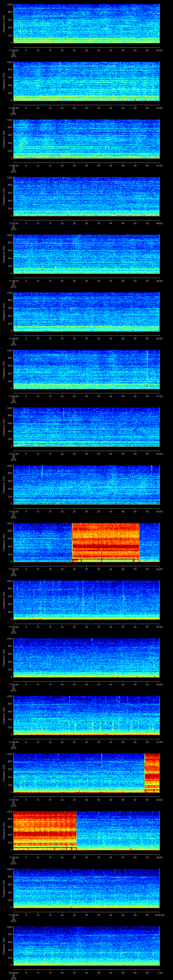Click the 17:47:00 start time label
The width and height of the screenshot is (173, 980).
pyautogui.click(x=13, y=223)
